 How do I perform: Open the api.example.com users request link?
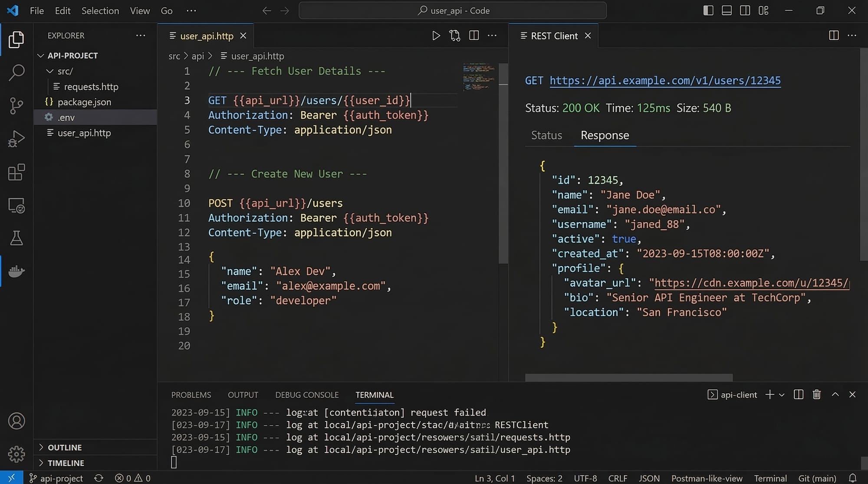pos(665,81)
